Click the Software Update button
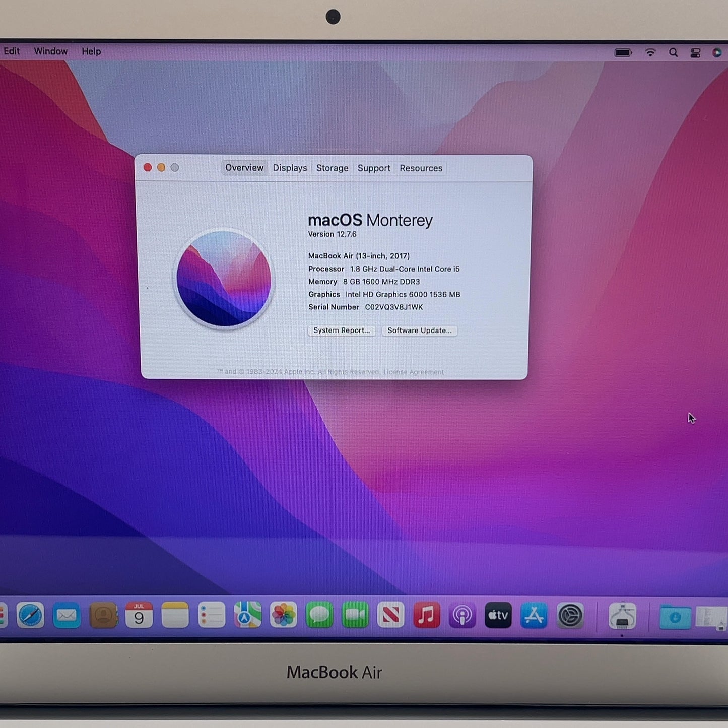Image resolution: width=728 pixels, height=728 pixels. click(419, 330)
